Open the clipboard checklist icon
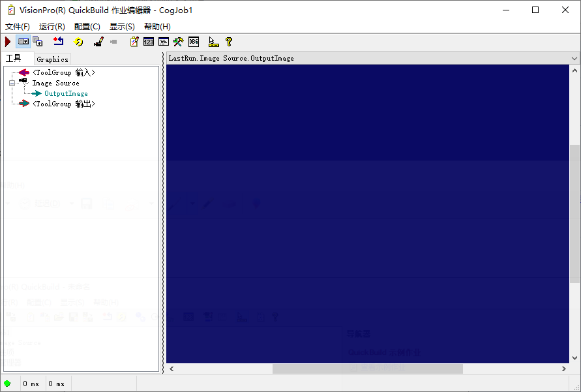Viewport: 581px width, 392px height. 134,41
